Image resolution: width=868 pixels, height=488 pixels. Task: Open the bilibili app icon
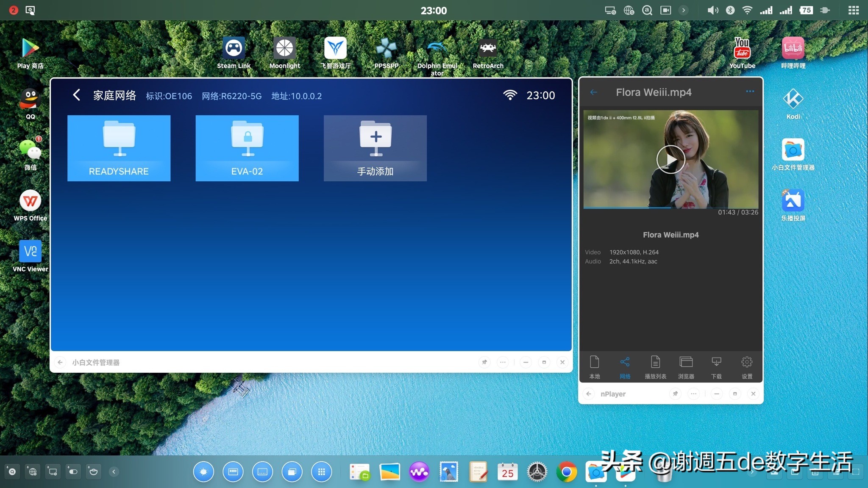(x=793, y=49)
